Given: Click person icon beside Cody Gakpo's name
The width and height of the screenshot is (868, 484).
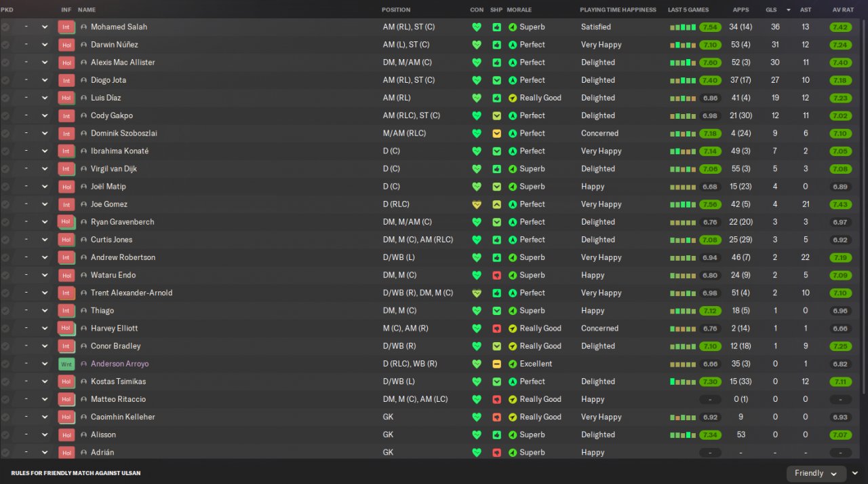Looking at the screenshot, I should 83,116.
